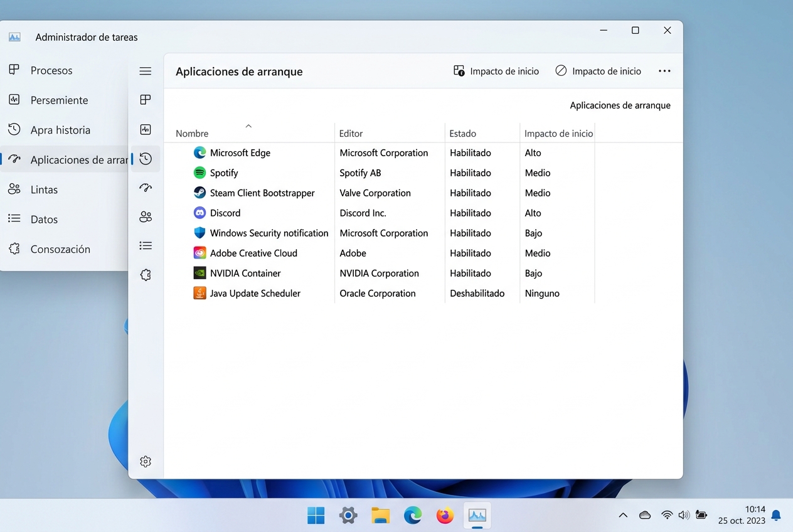Sort by the Editor column header

point(351,134)
